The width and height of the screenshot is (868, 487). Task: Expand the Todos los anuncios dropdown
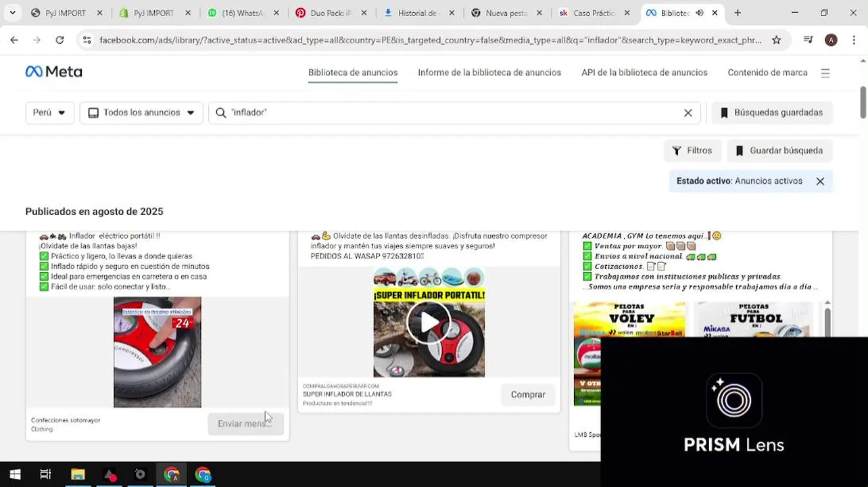(141, 112)
